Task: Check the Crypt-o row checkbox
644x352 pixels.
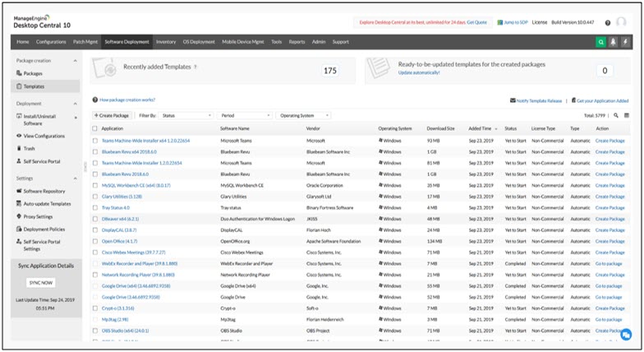Action: (x=95, y=308)
